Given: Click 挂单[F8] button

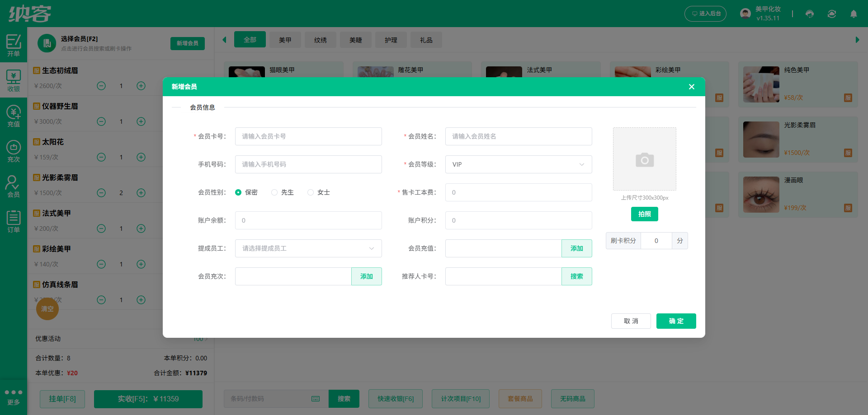Looking at the screenshot, I should pos(62,399).
